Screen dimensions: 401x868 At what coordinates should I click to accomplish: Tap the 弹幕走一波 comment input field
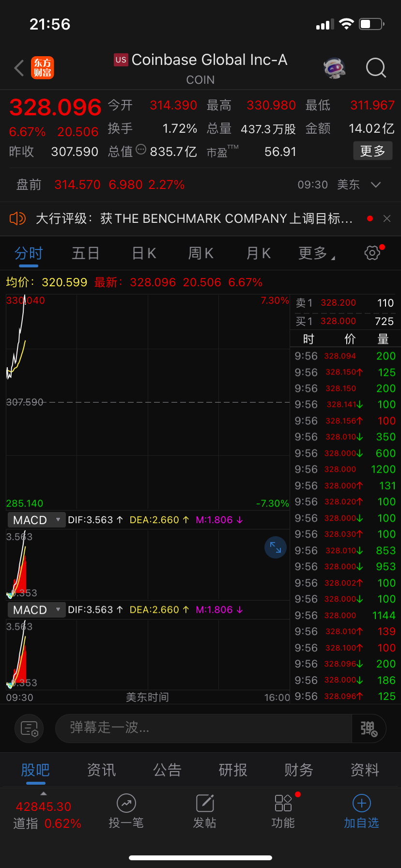point(203,728)
